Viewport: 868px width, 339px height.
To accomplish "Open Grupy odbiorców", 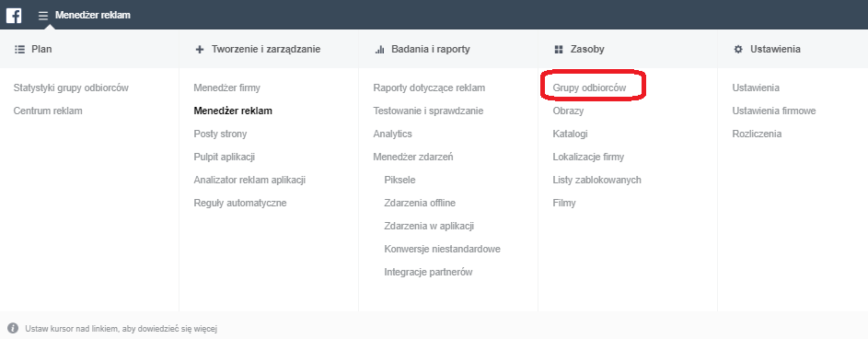I will coord(589,88).
